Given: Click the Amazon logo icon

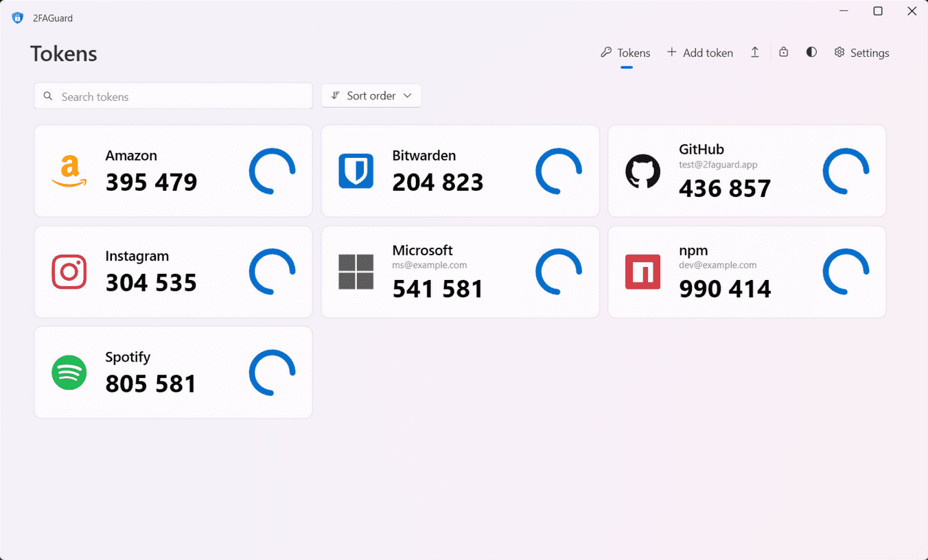Looking at the screenshot, I should click(69, 171).
